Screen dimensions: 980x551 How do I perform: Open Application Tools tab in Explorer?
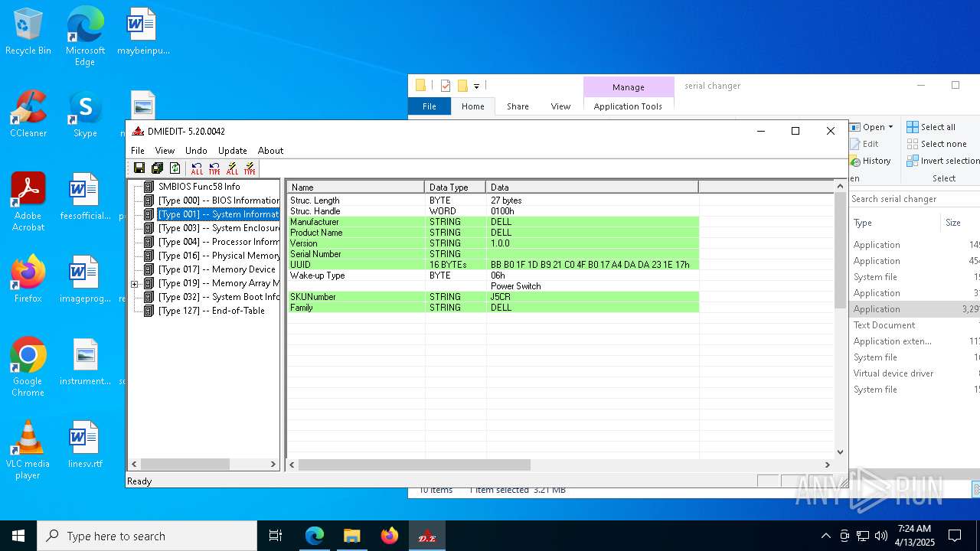[628, 106]
